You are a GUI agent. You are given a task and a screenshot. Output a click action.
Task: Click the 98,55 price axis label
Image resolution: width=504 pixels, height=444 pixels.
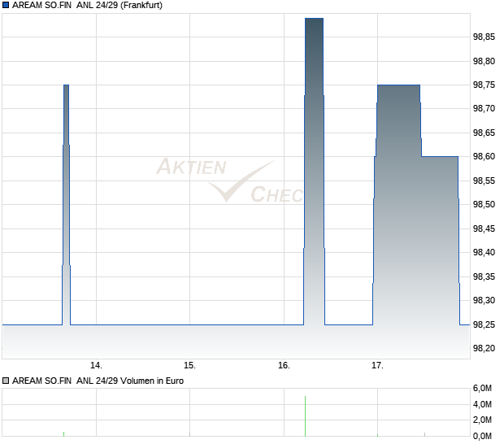[484, 181]
